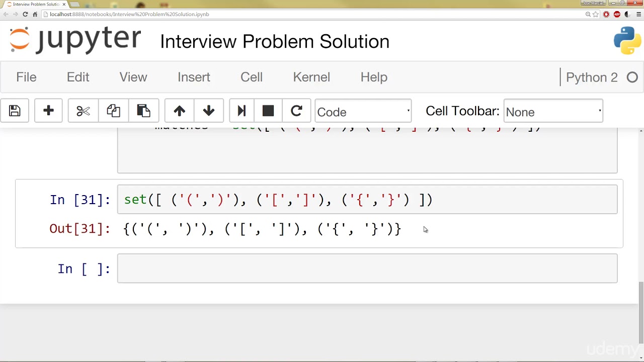Click the Jupyter logo
The width and height of the screenshot is (644, 362).
tap(75, 40)
